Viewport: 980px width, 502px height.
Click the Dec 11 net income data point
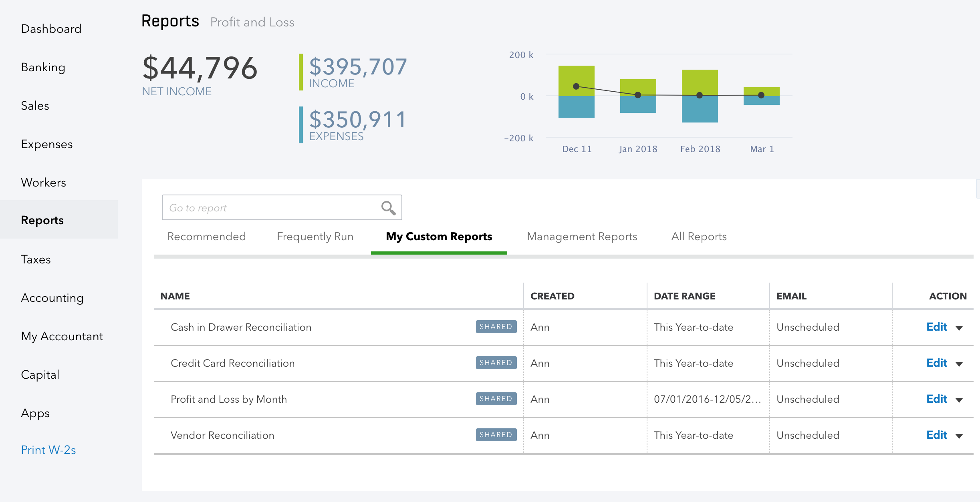(x=576, y=86)
